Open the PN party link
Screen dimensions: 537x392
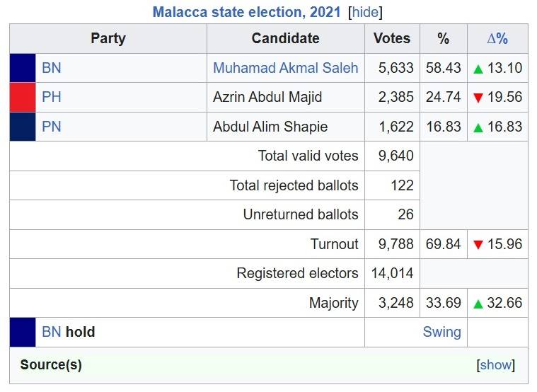coord(52,127)
